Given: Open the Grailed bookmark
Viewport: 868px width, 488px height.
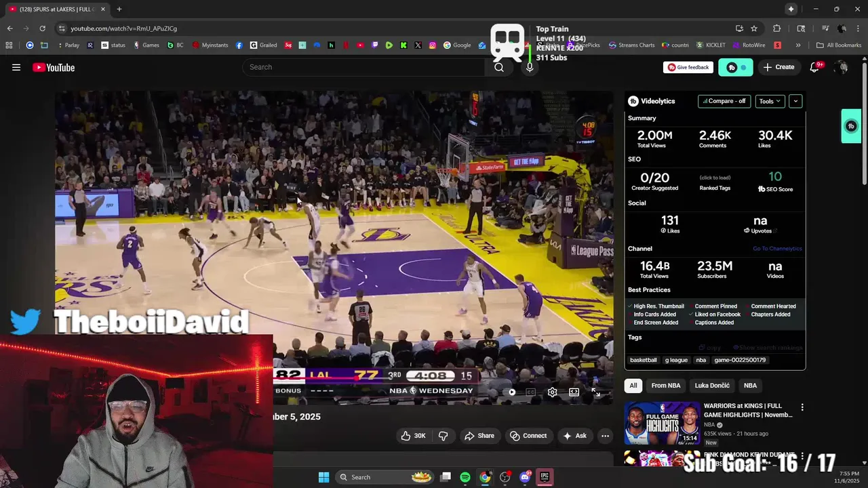Looking at the screenshot, I should [263, 45].
